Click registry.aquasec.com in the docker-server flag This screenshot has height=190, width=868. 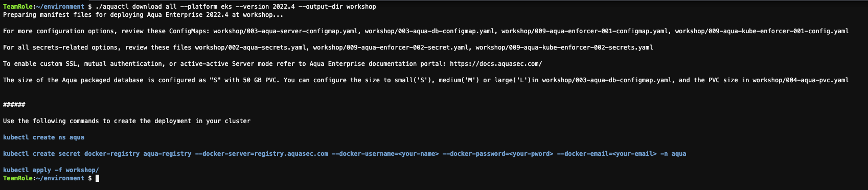pos(291,154)
